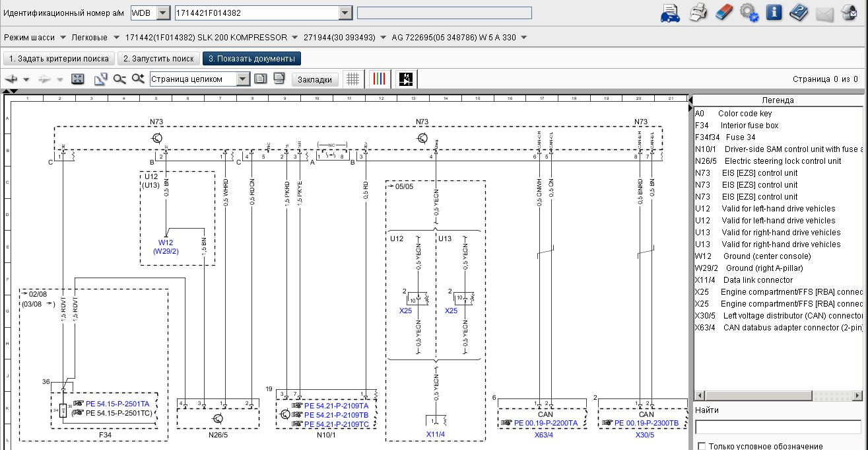Click the fit-to-window icon

point(78,79)
